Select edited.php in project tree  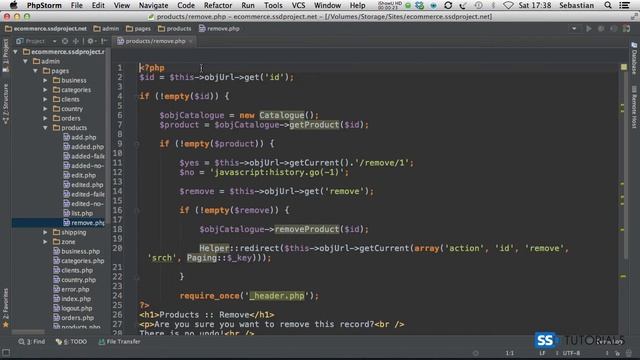pos(84,184)
